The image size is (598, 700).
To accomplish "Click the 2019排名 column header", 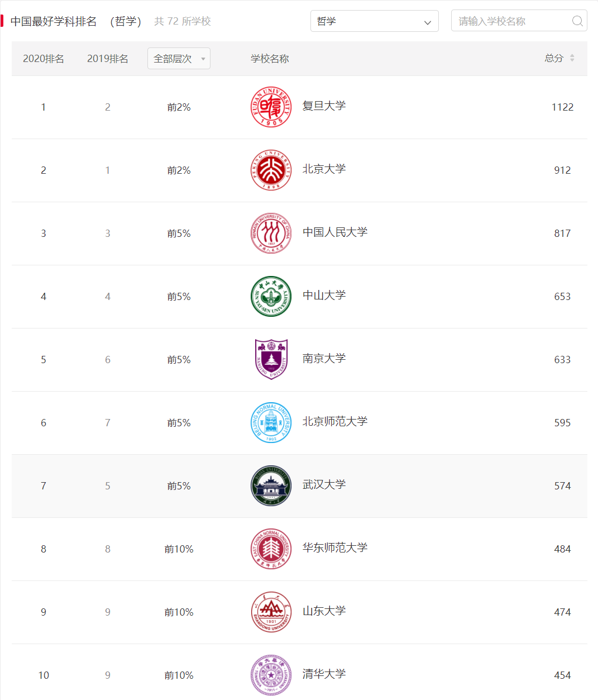I will tap(108, 59).
